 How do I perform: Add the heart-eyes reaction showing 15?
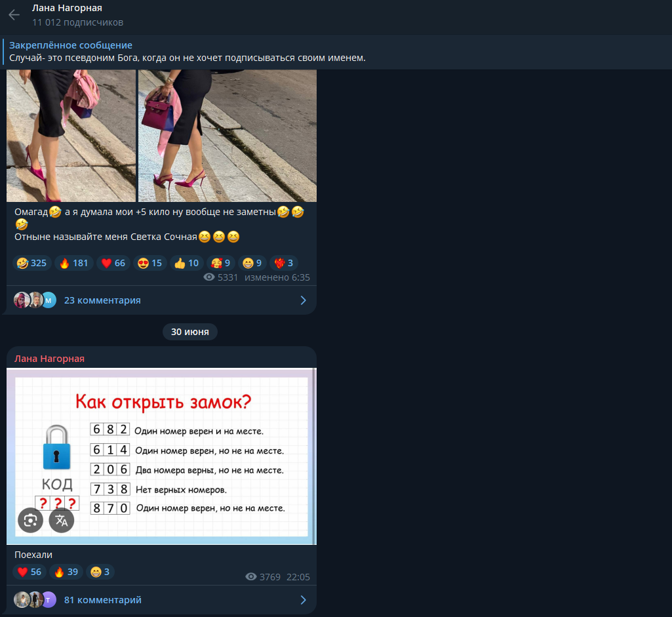(149, 263)
